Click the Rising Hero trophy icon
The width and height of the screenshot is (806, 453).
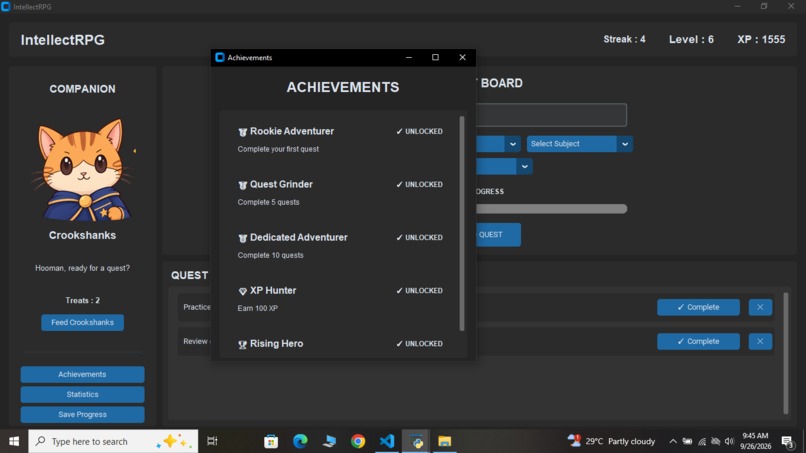click(243, 345)
